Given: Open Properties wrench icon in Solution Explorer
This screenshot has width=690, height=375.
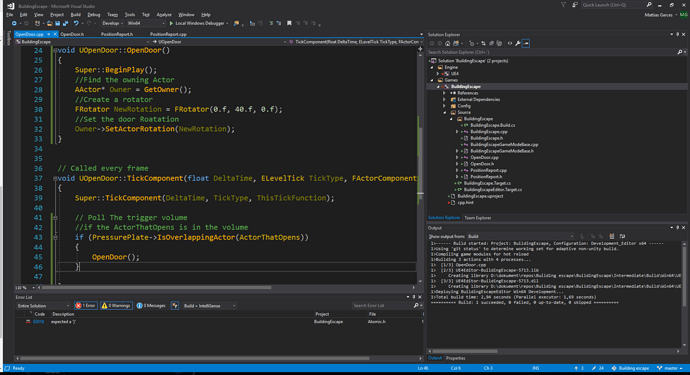Looking at the screenshot, I should [x=518, y=44].
